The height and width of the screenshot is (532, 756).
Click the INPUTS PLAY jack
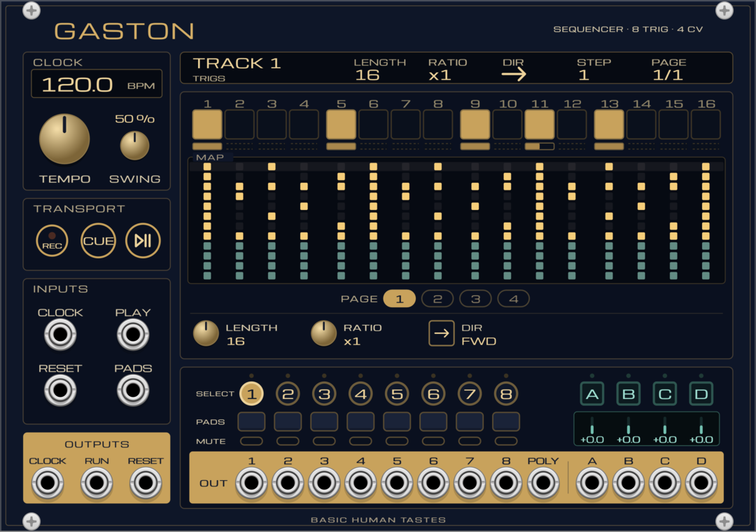133,334
